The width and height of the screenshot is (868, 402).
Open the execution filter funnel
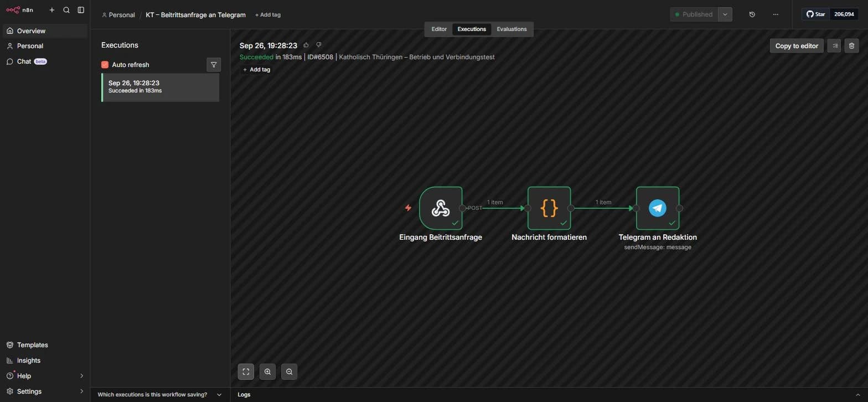coord(214,65)
